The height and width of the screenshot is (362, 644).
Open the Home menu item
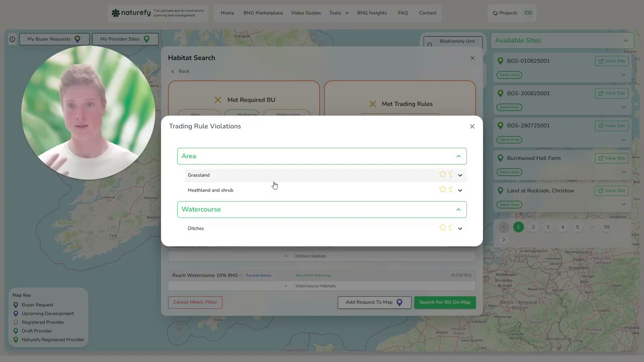point(227,13)
